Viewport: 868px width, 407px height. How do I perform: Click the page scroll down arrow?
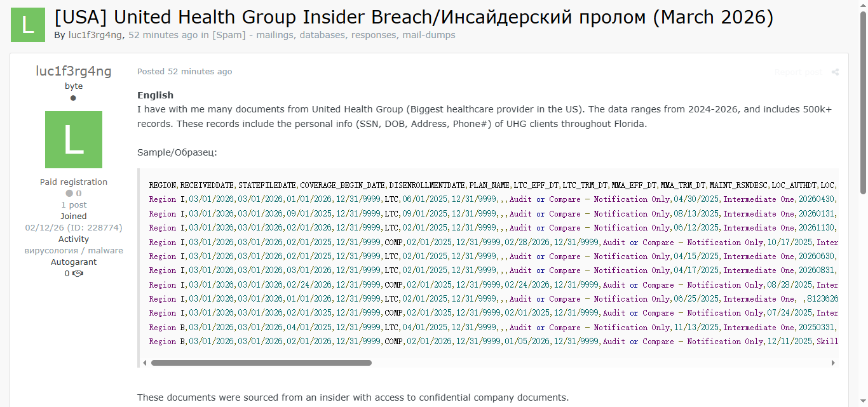point(863,401)
